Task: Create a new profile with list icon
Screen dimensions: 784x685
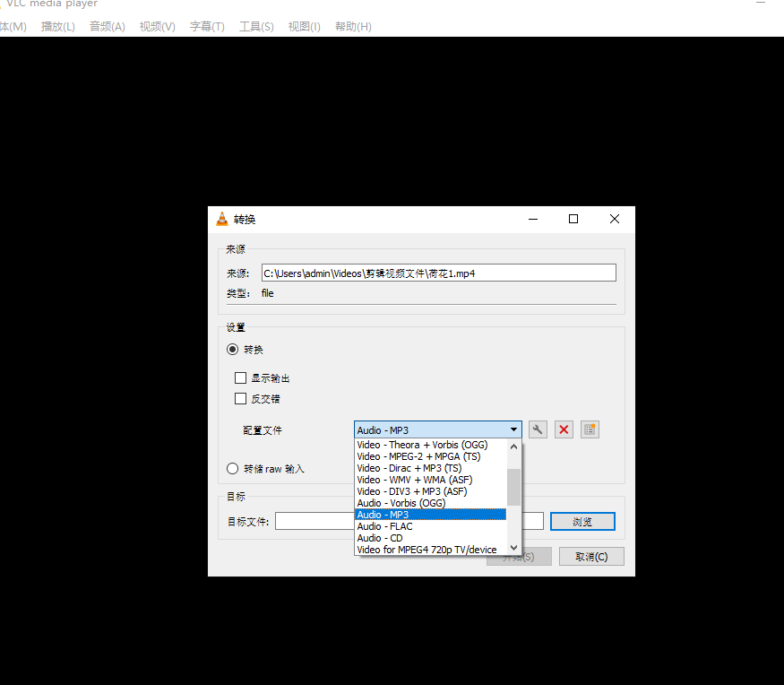Action: pyautogui.click(x=590, y=429)
